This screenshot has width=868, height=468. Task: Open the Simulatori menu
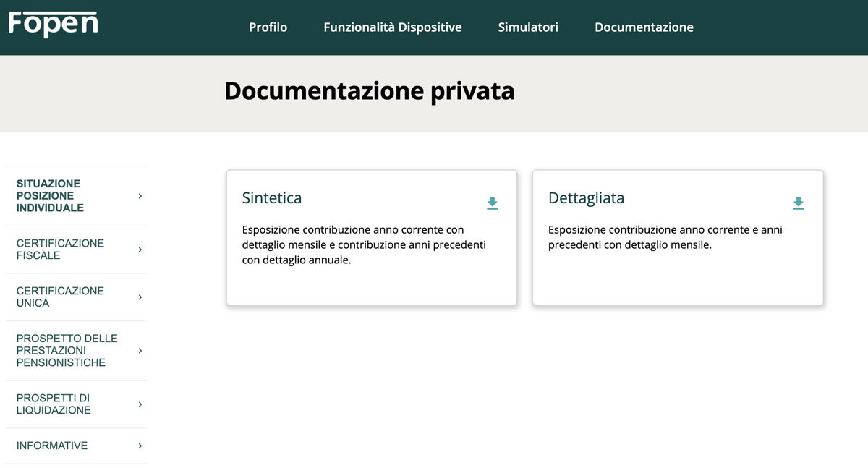(528, 27)
